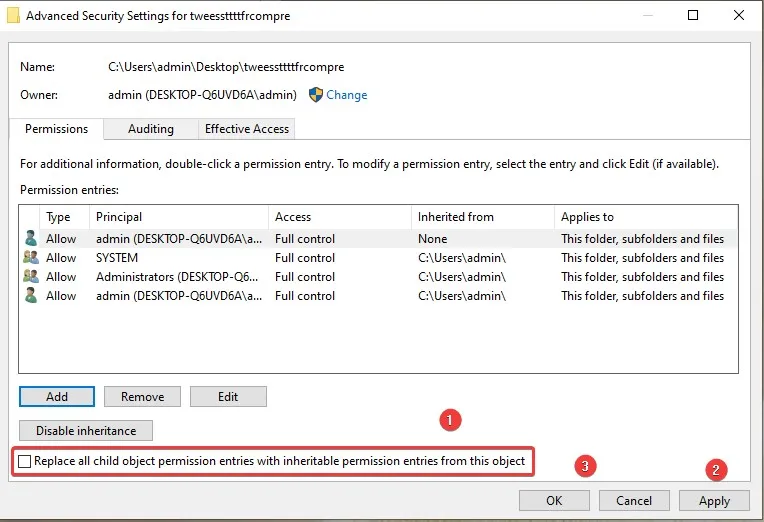
Task: Click owner name admin (DESKTOP-Q6UVD6A\admin)
Action: point(202,95)
